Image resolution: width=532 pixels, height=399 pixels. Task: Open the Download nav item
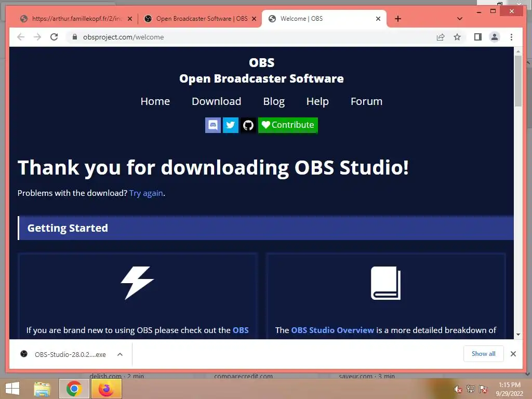pyautogui.click(x=217, y=101)
